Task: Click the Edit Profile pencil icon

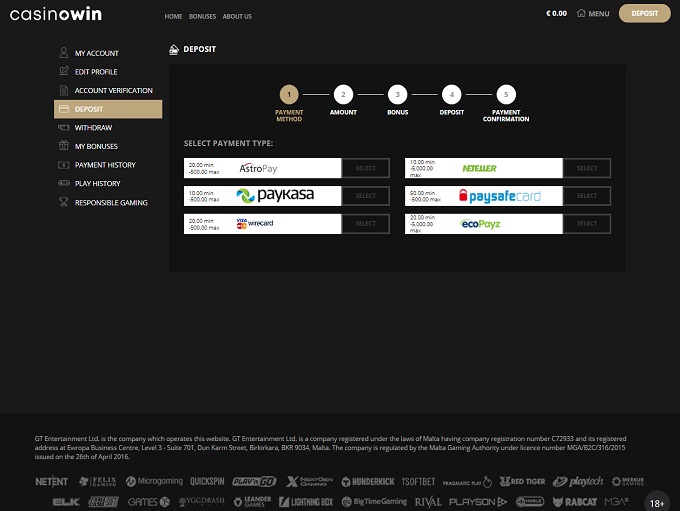Action: click(x=64, y=72)
